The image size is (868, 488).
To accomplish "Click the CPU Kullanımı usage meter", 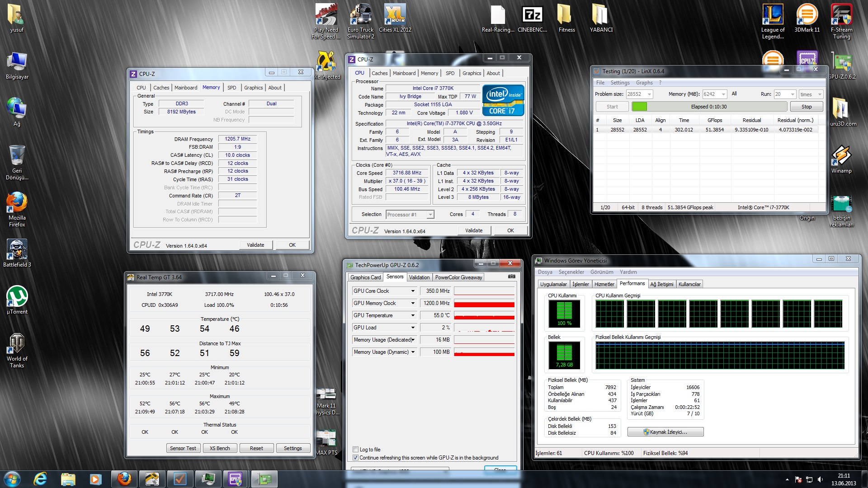I will [564, 314].
